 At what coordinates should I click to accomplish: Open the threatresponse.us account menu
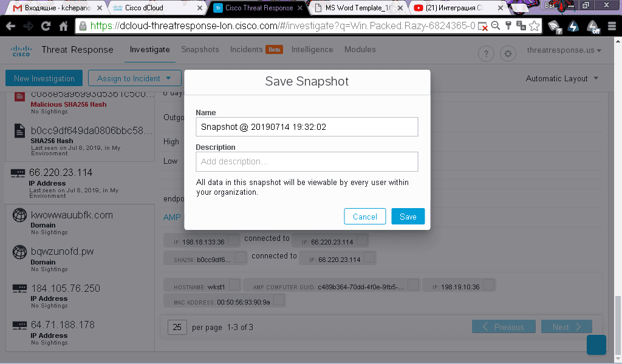click(x=564, y=50)
